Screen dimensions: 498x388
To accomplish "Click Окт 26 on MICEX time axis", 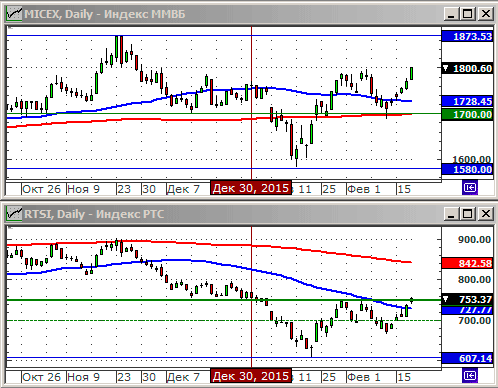I will click(x=41, y=189).
